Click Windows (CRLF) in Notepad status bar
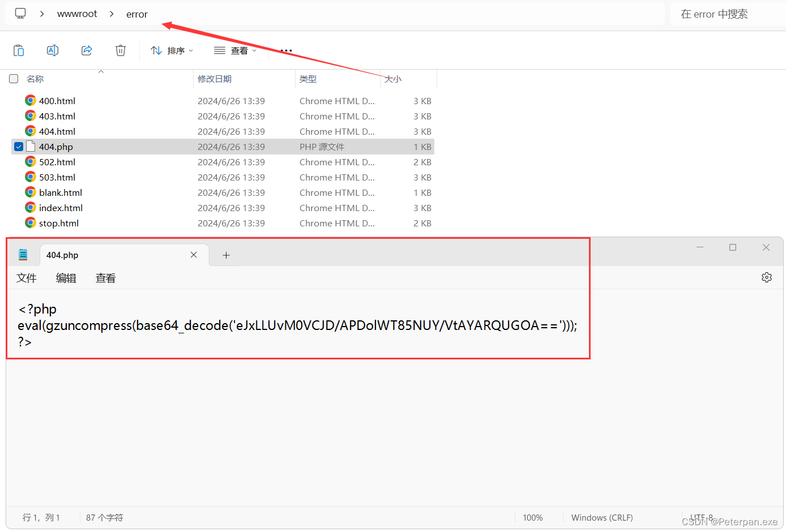Image resolution: width=786 pixels, height=532 pixels. [x=602, y=517]
